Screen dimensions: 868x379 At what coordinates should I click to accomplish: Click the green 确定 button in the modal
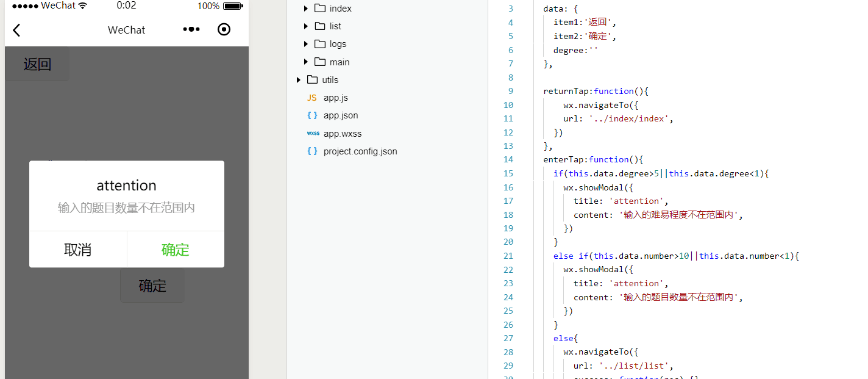click(176, 250)
